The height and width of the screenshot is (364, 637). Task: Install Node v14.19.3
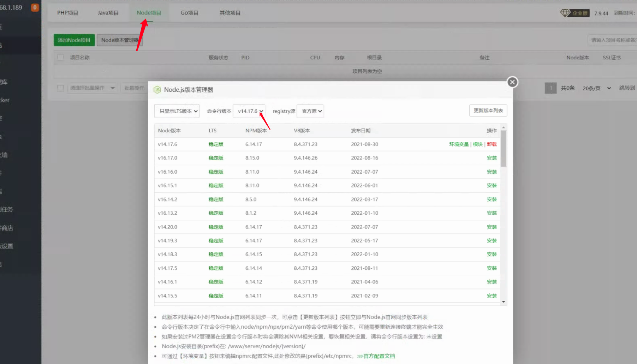[x=492, y=241]
